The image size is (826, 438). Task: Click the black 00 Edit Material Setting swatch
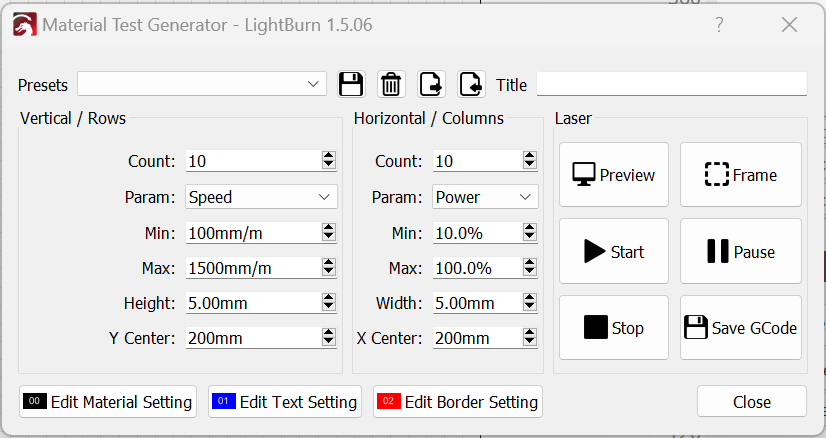point(35,401)
